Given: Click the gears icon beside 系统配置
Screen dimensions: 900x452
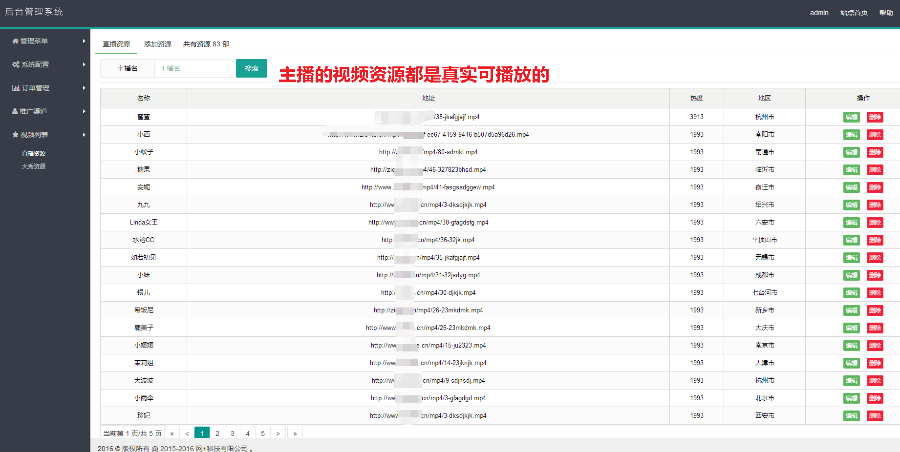Looking at the screenshot, I should point(14,64).
